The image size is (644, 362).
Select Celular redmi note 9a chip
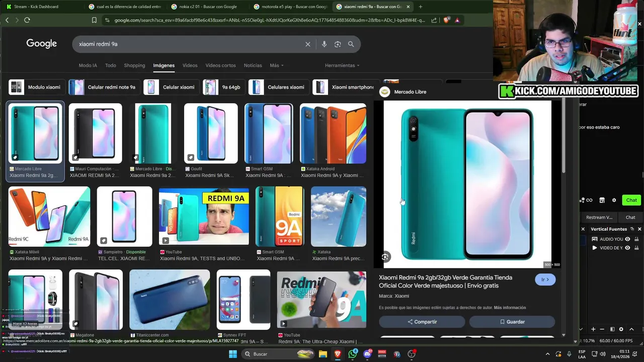click(x=104, y=87)
